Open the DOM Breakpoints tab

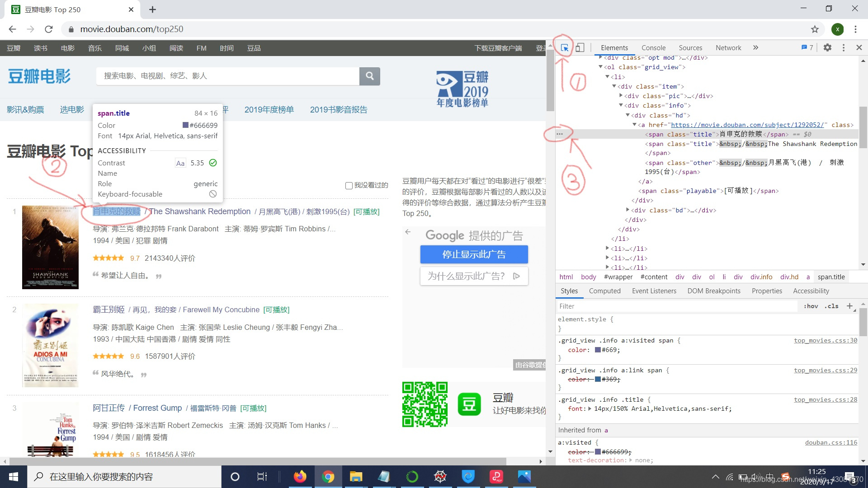(x=714, y=291)
